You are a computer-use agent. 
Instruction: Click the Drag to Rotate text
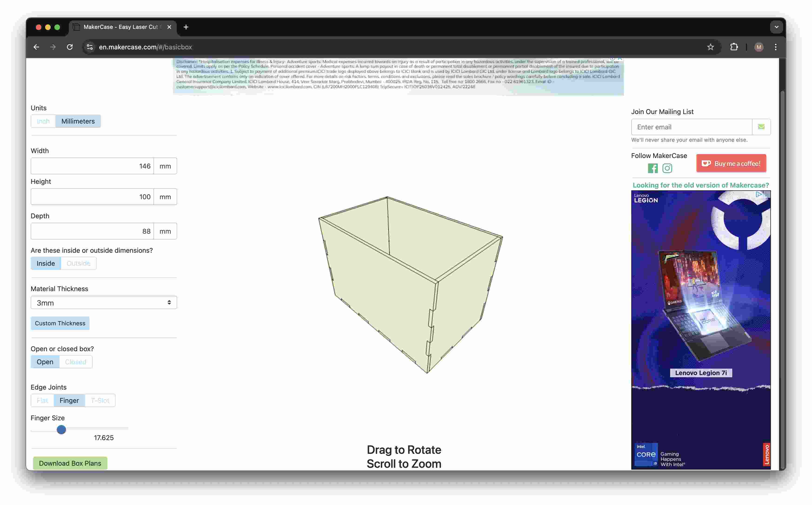tap(404, 450)
